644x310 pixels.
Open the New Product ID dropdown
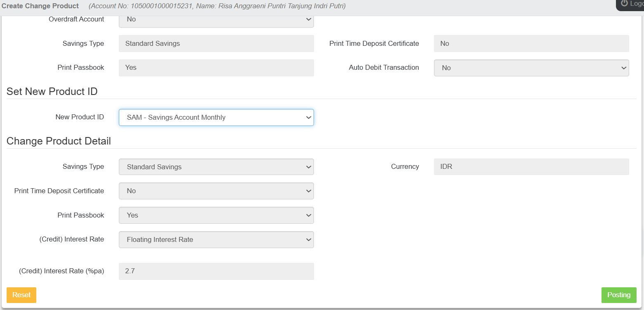click(x=216, y=117)
